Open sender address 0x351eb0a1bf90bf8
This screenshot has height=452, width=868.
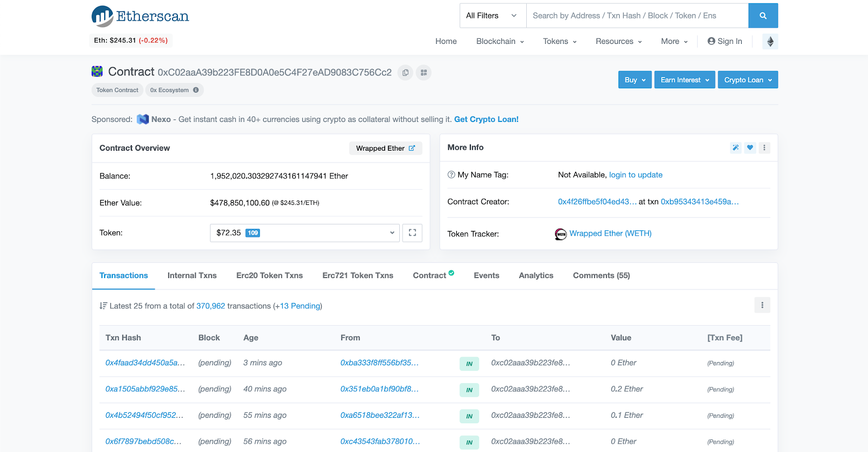(380, 389)
